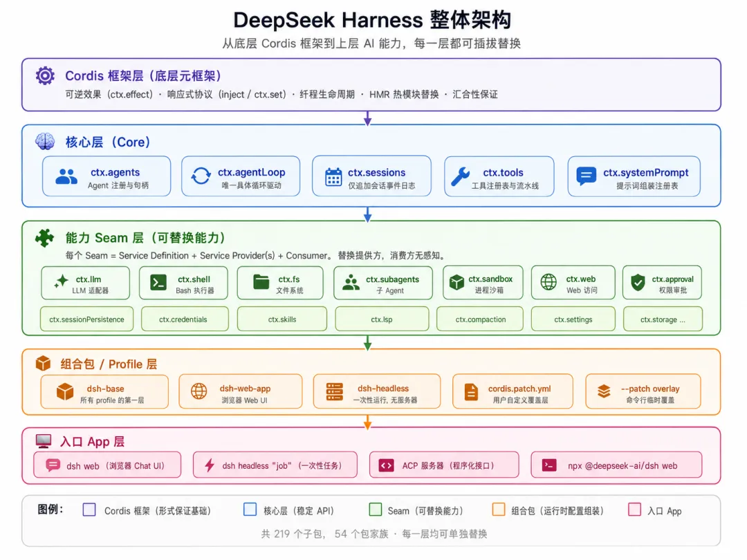
Task: Click the ACP 服务器（程序化接口）label
Action: (x=448, y=466)
